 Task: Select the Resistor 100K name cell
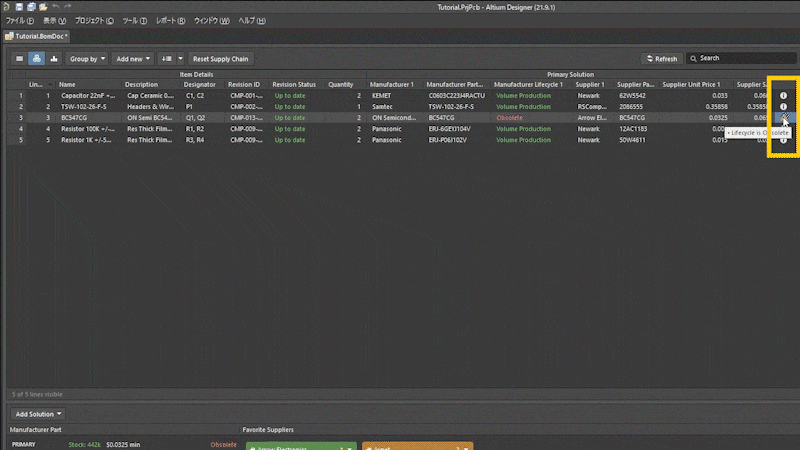coord(88,129)
